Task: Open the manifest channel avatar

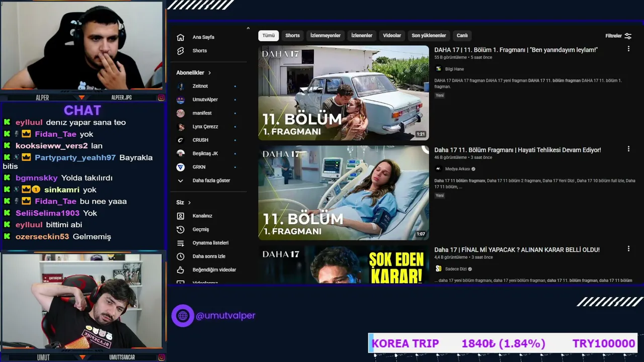Action: pyautogui.click(x=181, y=113)
